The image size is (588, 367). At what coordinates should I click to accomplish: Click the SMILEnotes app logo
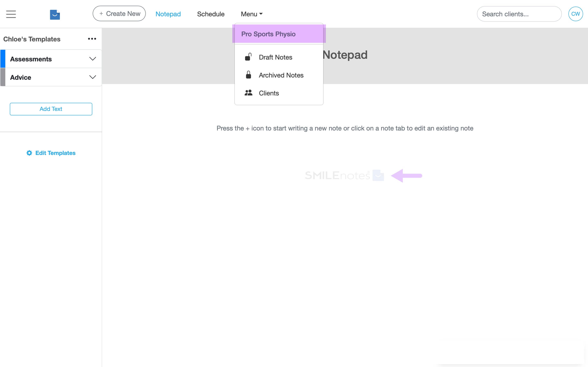pyautogui.click(x=55, y=14)
